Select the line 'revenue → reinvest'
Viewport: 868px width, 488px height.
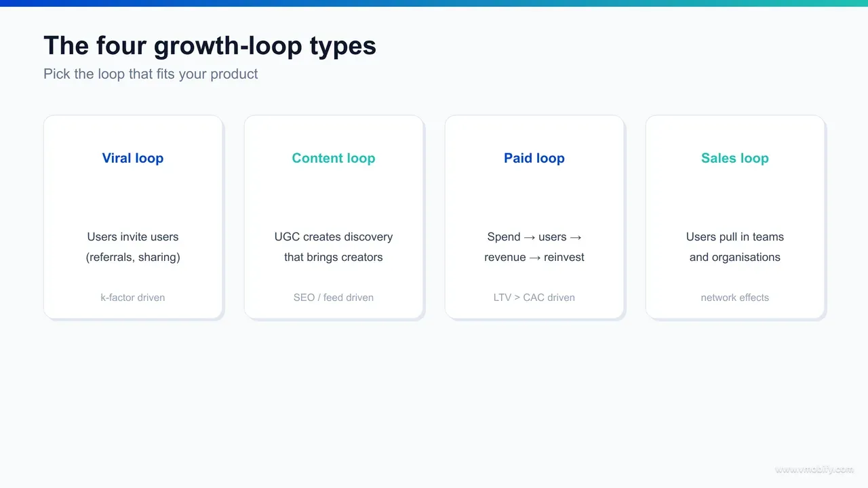(x=534, y=257)
